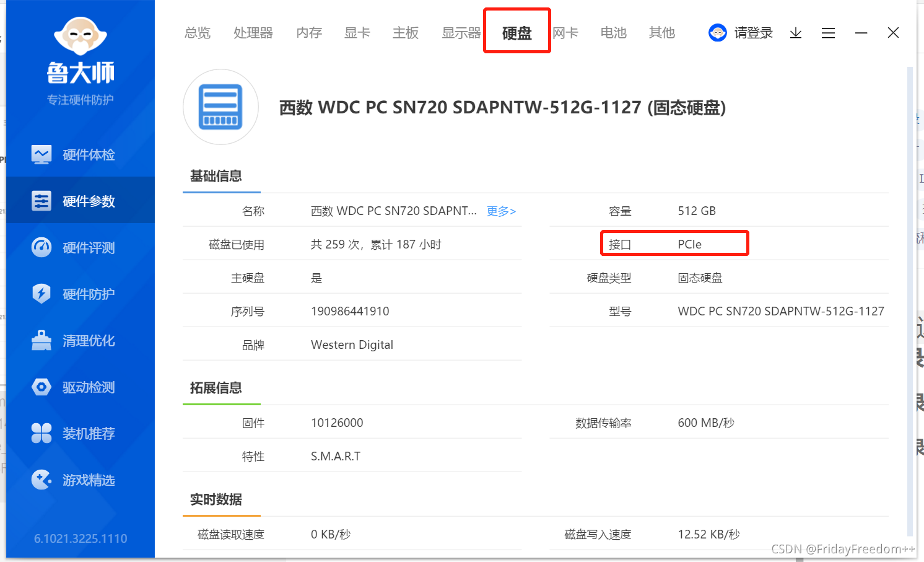Click the disk usage 共 259 次 value
The image size is (924, 562).
(x=376, y=244)
